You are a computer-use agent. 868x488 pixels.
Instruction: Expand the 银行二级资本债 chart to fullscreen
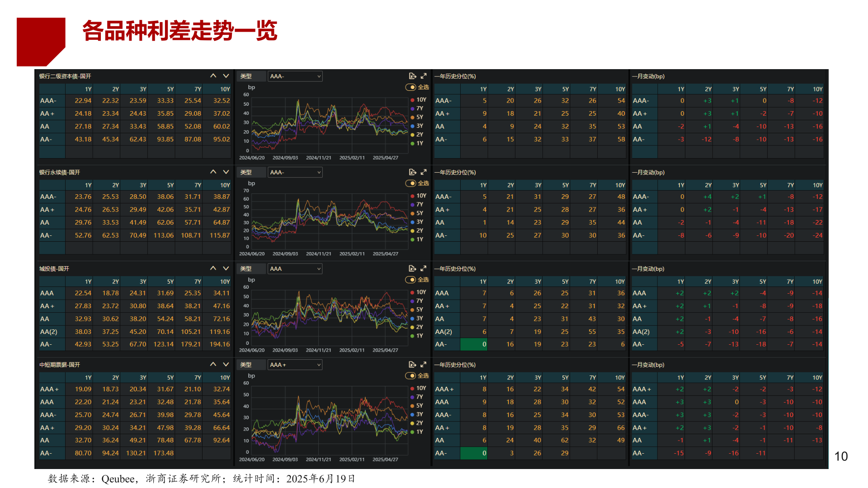tap(424, 76)
